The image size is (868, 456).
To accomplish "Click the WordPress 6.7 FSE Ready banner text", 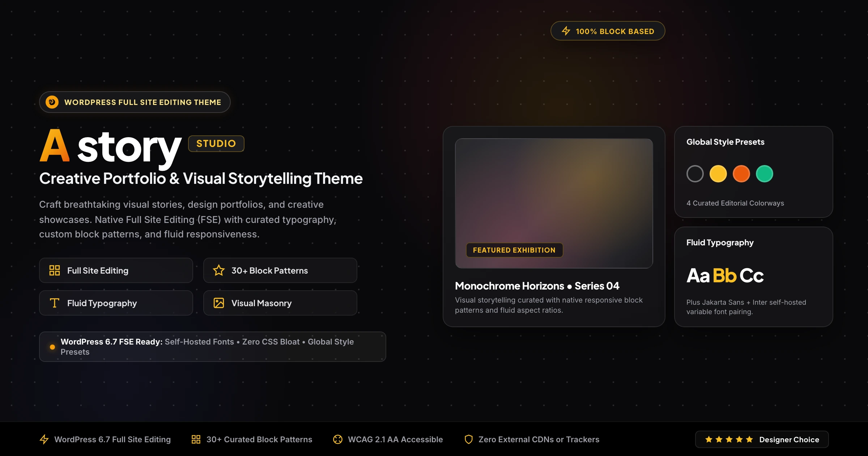I will (207, 347).
